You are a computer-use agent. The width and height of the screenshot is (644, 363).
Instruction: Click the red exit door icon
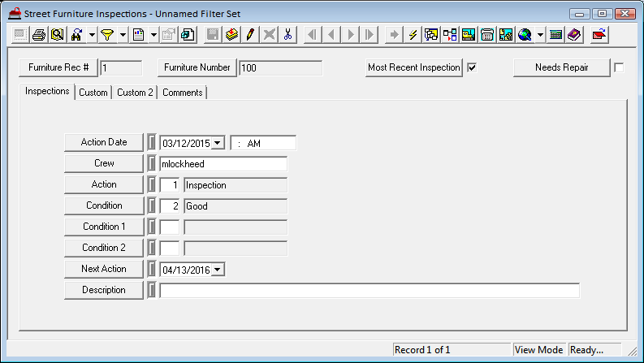tap(599, 35)
